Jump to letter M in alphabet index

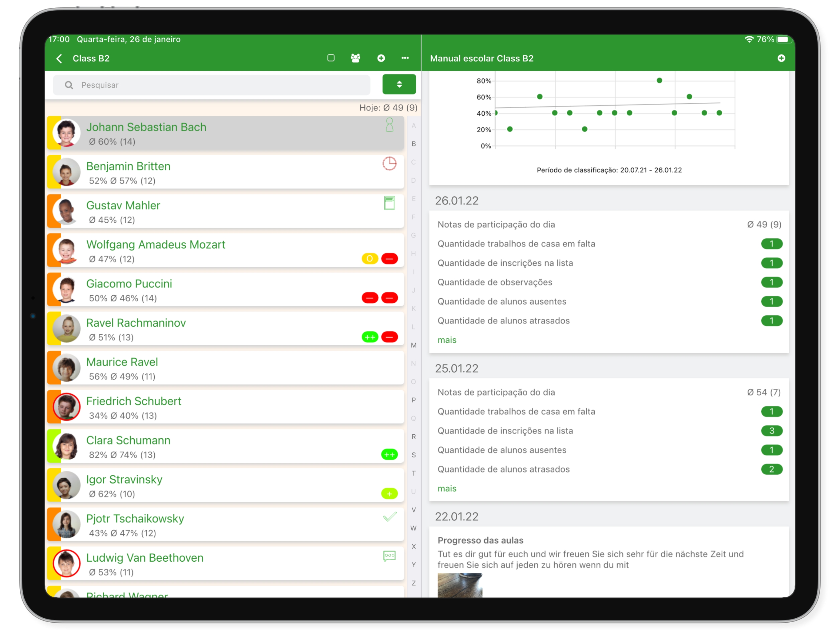point(414,345)
